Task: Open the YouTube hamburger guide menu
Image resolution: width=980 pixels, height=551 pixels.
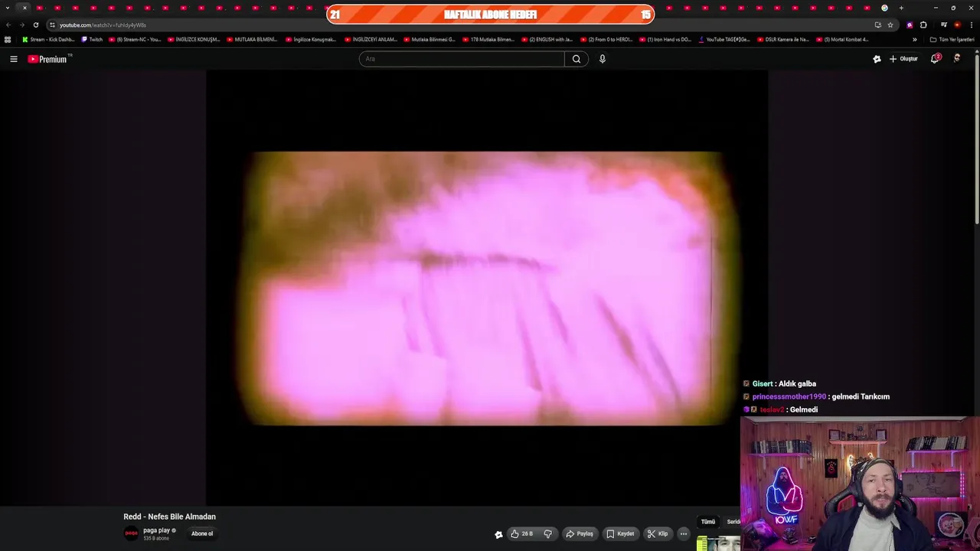Action: pos(13,59)
